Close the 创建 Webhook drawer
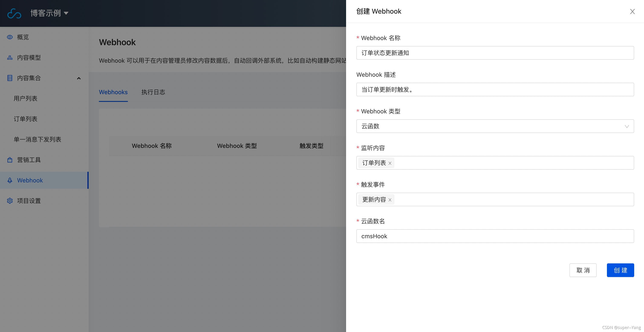Image resolution: width=644 pixels, height=332 pixels. point(632,12)
